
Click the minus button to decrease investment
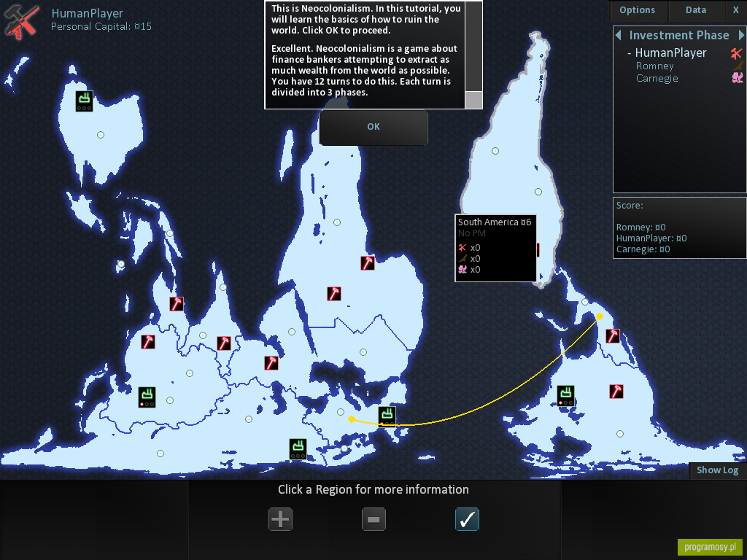coord(373,519)
